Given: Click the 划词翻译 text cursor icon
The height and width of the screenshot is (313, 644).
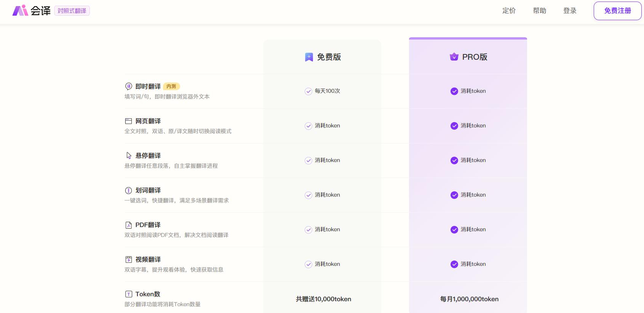Looking at the screenshot, I should point(129,190).
